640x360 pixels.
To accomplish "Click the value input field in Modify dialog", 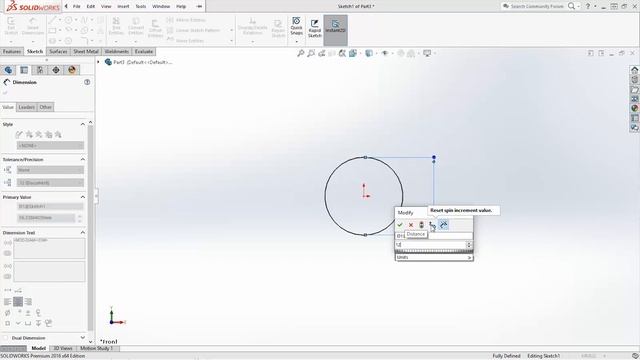I will (430, 244).
